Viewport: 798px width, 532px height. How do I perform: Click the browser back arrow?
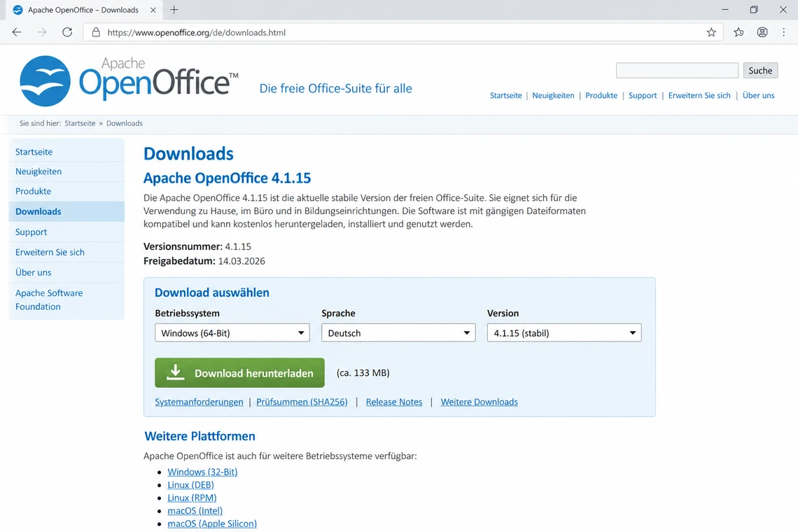tap(17, 32)
